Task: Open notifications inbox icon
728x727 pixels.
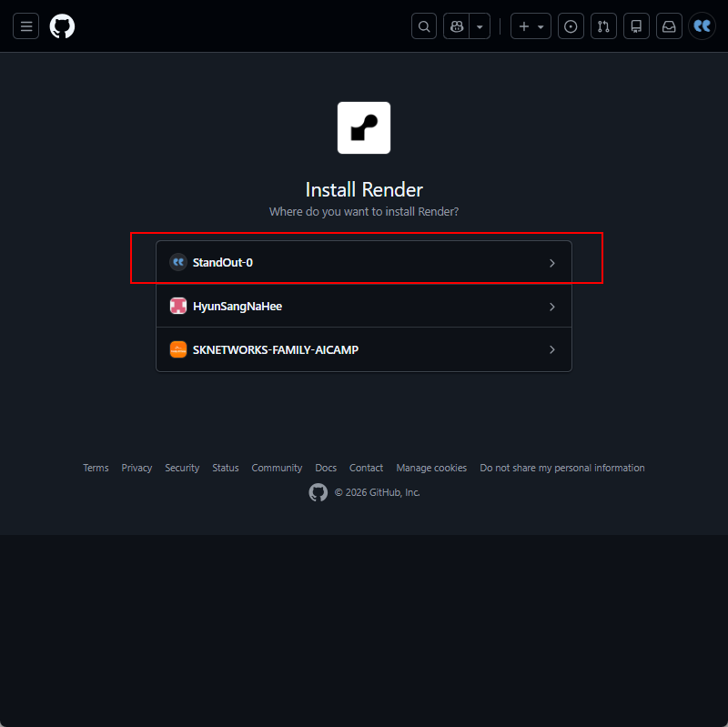Action: pyautogui.click(x=669, y=26)
